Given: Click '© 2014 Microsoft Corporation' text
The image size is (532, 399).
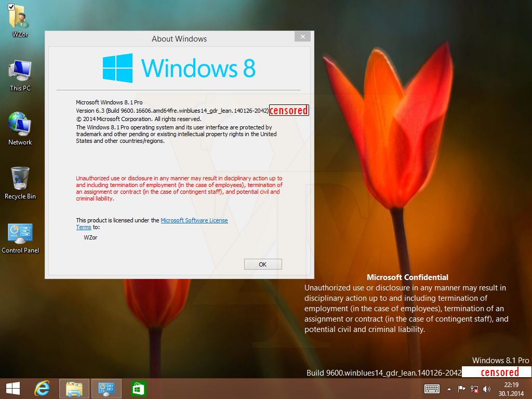Looking at the screenshot, I should click(138, 119).
